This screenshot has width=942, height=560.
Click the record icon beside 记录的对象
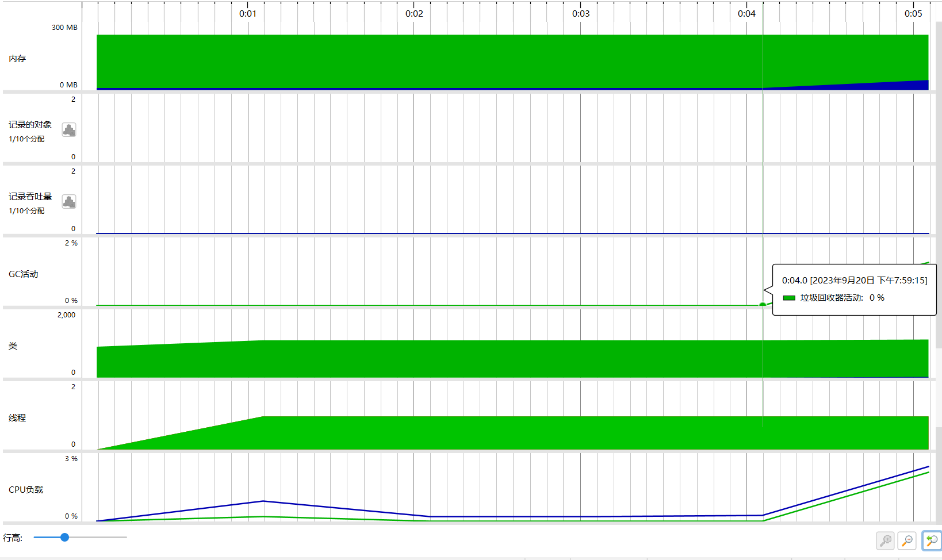click(69, 130)
